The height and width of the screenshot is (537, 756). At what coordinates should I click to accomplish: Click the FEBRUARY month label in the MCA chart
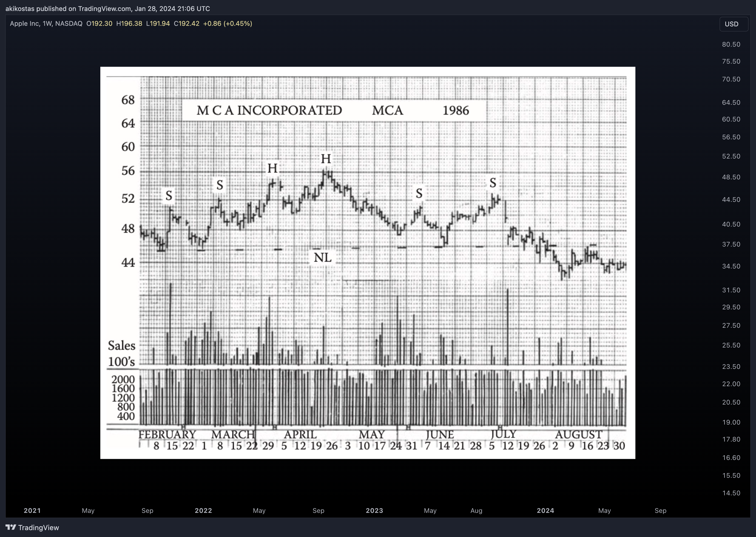pos(167,434)
